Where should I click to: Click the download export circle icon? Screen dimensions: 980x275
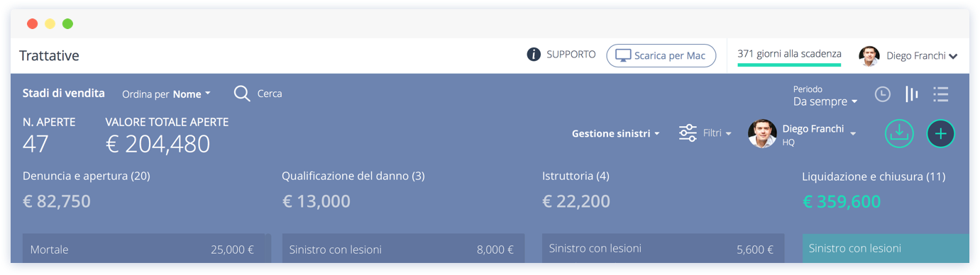pyautogui.click(x=899, y=133)
